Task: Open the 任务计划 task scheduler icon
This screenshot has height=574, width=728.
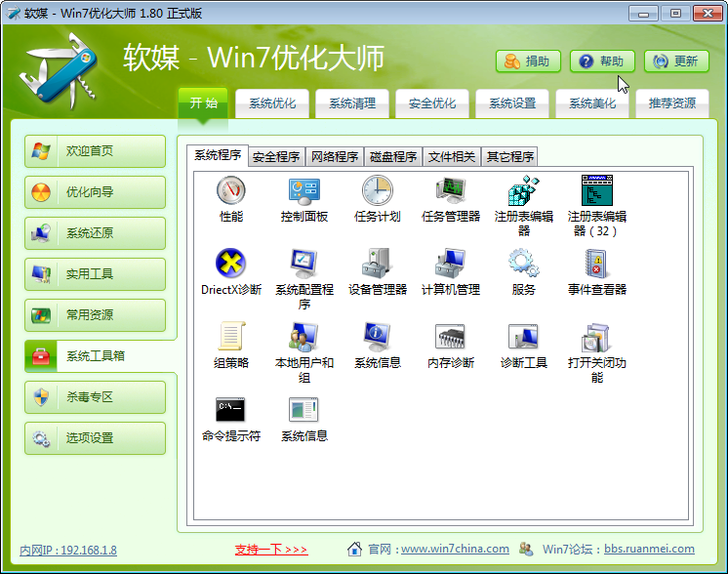Action: [x=378, y=190]
